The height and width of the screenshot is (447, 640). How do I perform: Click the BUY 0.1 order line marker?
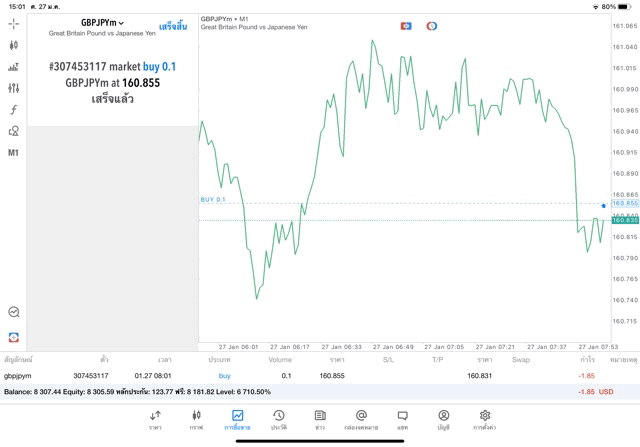tap(213, 199)
